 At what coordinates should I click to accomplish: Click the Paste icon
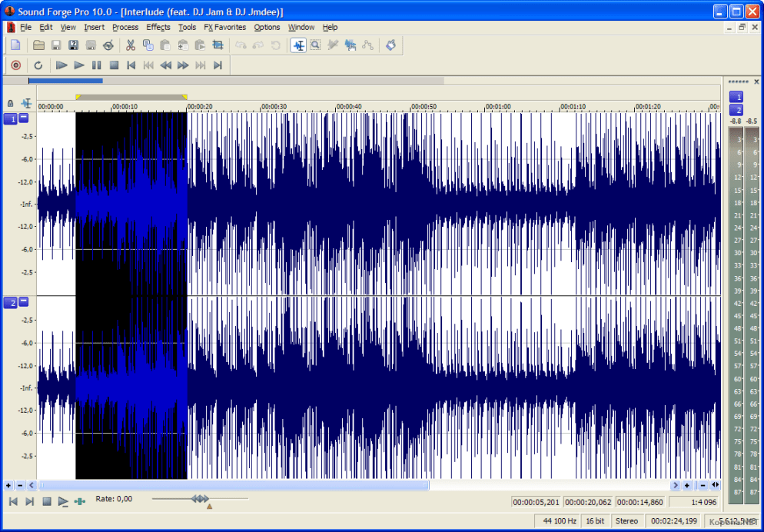point(165,45)
